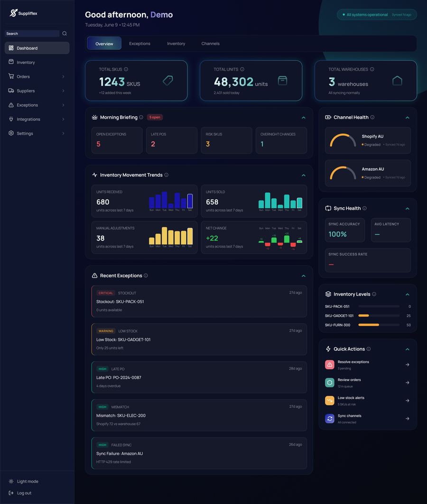Screen dimensions: 427x504
Task: Click the orange Low stock alerts icon
Action: 330,401
